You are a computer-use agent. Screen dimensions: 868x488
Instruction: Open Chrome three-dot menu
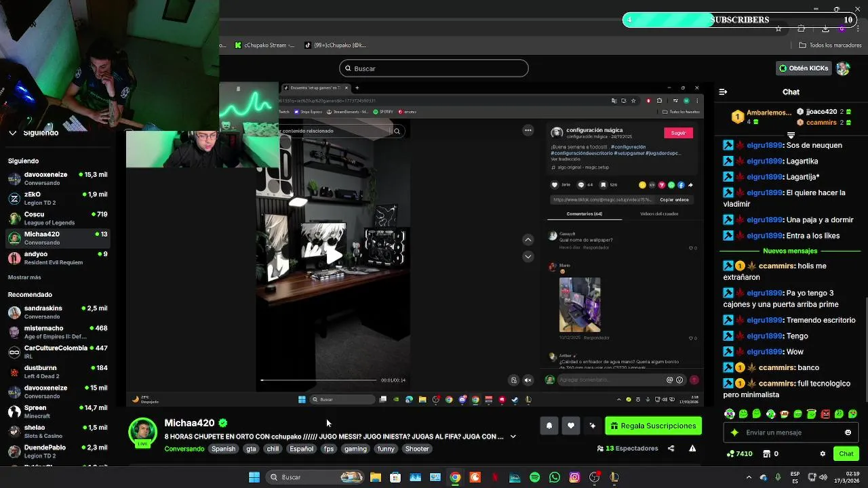coord(857,28)
